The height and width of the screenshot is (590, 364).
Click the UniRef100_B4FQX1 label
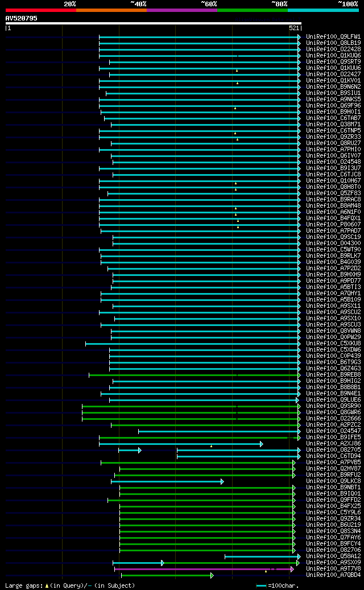pyautogui.click(x=333, y=218)
